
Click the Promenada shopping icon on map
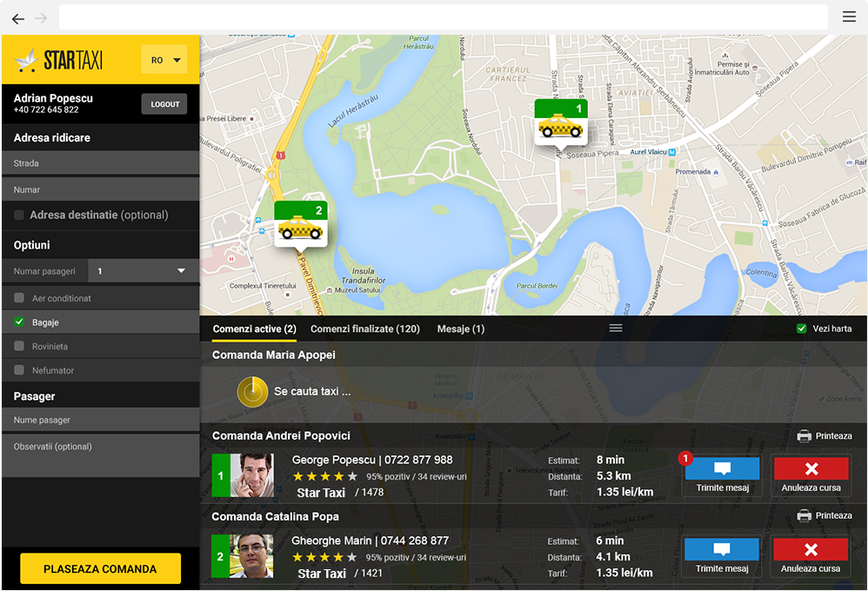click(716, 172)
